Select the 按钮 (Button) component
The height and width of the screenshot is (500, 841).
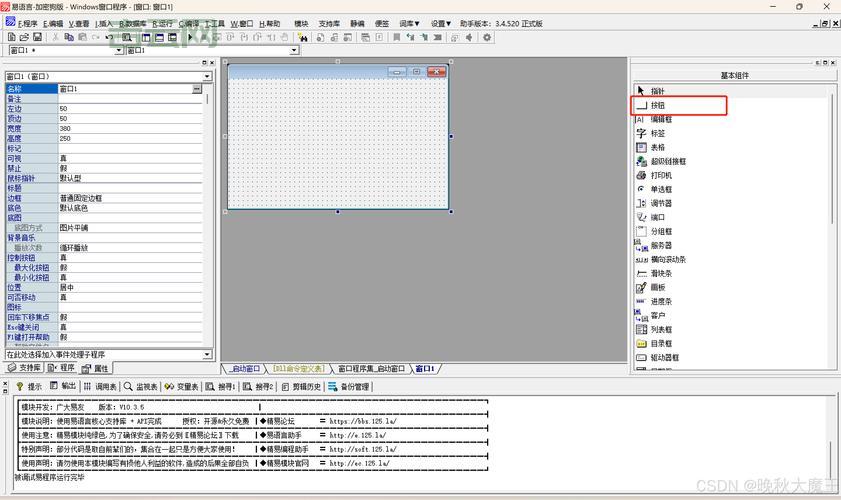(658, 105)
